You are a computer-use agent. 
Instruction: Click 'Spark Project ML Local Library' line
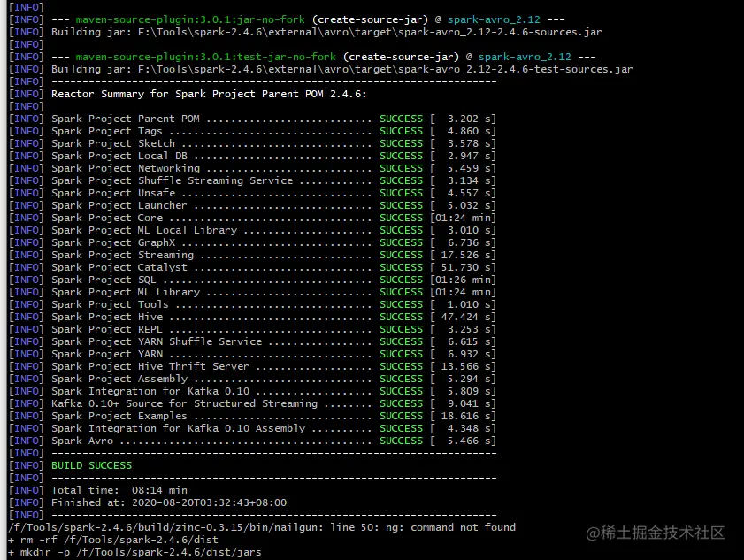[252, 230]
